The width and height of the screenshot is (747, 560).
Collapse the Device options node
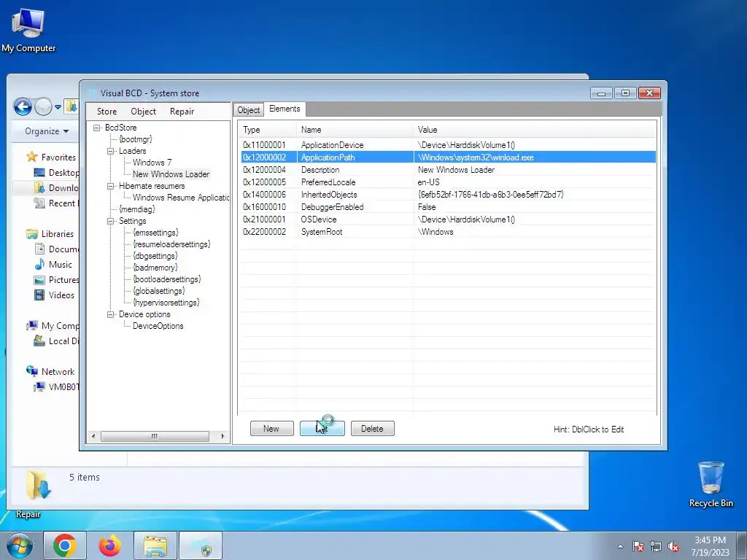tap(111, 314)
